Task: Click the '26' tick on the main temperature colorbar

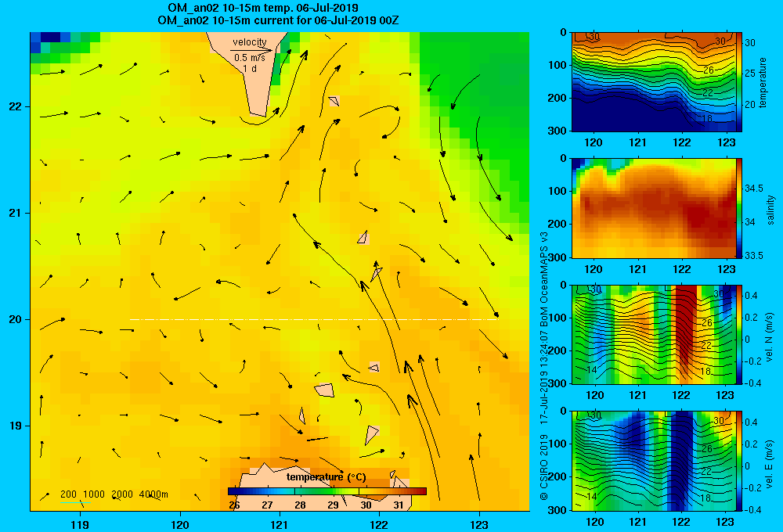Action: pos(234,505)
